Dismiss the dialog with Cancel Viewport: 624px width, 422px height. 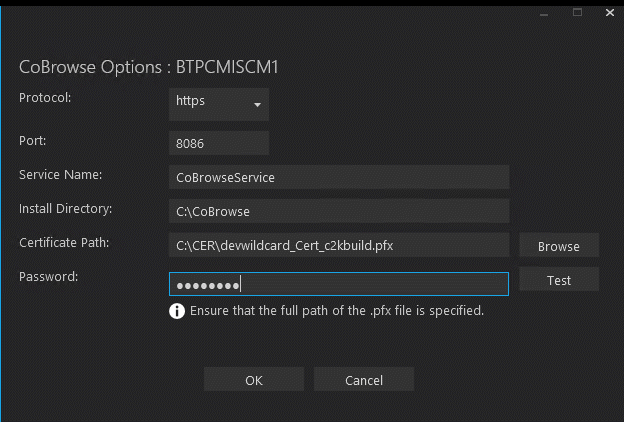pos(364,380)
